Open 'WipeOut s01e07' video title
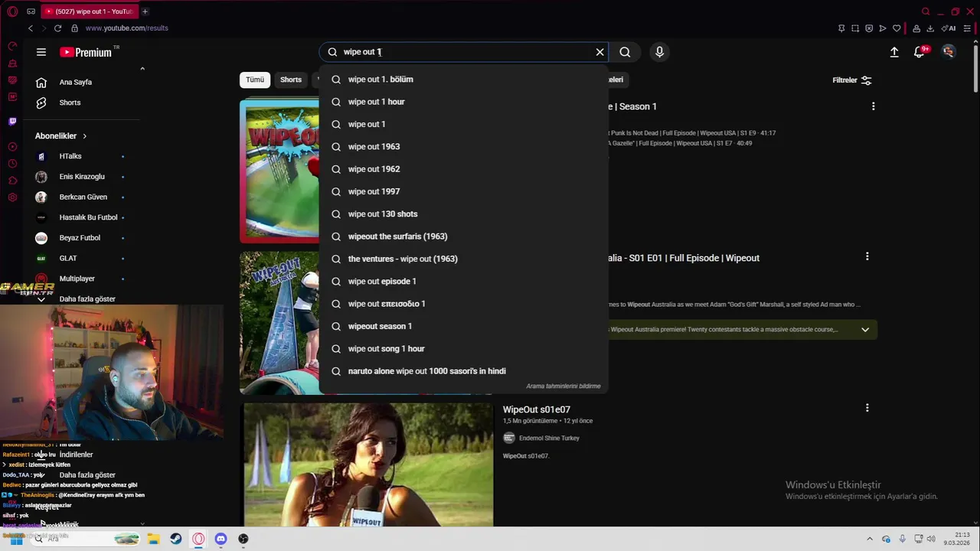 [x=537, y=409]
